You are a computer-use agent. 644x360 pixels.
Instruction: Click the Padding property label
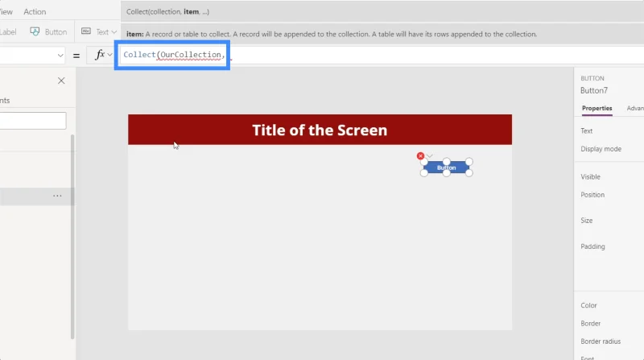pyautogui.click(x=592, y=246)
